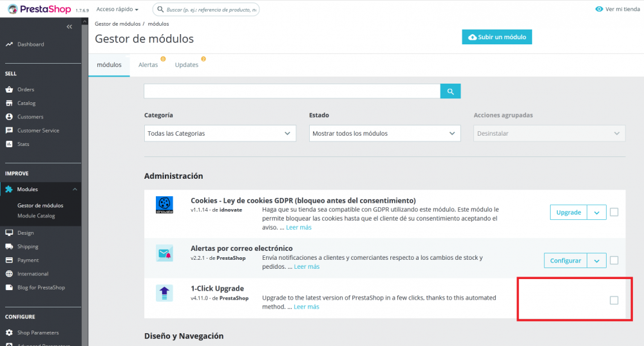
Task: Click the Stats chart icon
Action: pyautogui.click(x=9, y=144)
